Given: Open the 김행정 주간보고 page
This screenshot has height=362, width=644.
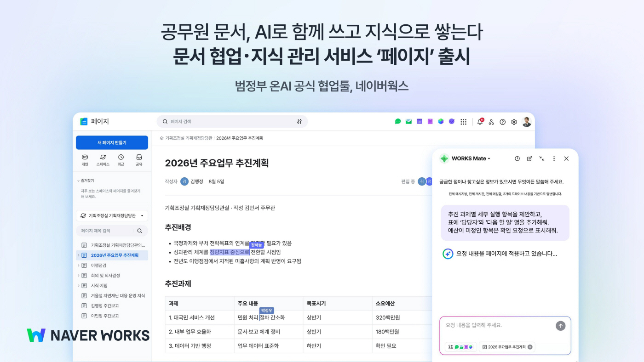Looking at the screenshot, I should click(x=104, y=306).
